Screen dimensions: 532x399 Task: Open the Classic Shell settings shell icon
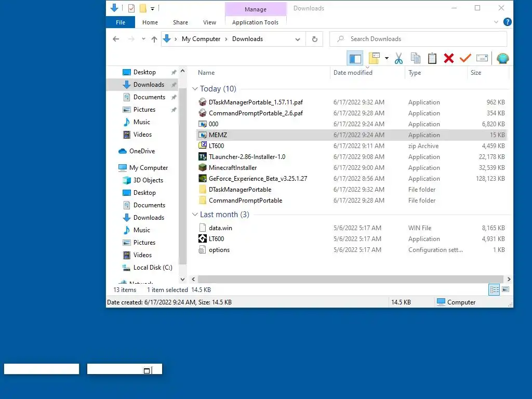click(x=502, y=58)
